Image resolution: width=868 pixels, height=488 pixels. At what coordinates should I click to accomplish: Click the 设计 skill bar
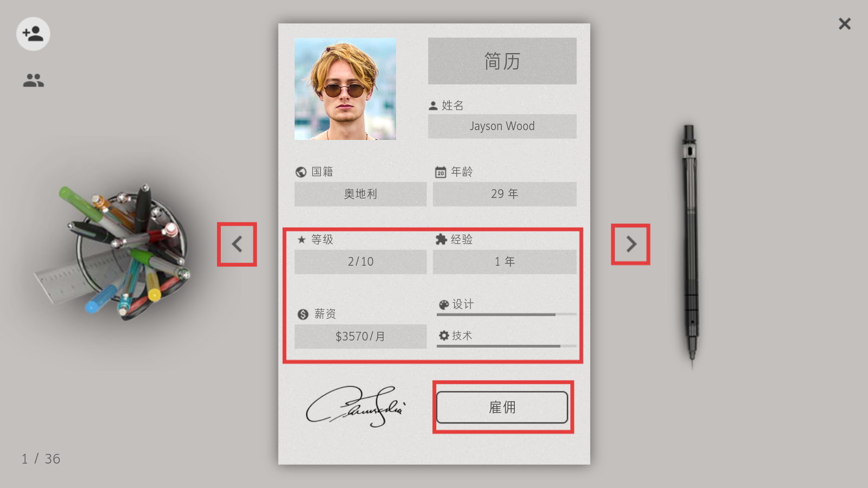pyautogui.click(x=507, y=314)
